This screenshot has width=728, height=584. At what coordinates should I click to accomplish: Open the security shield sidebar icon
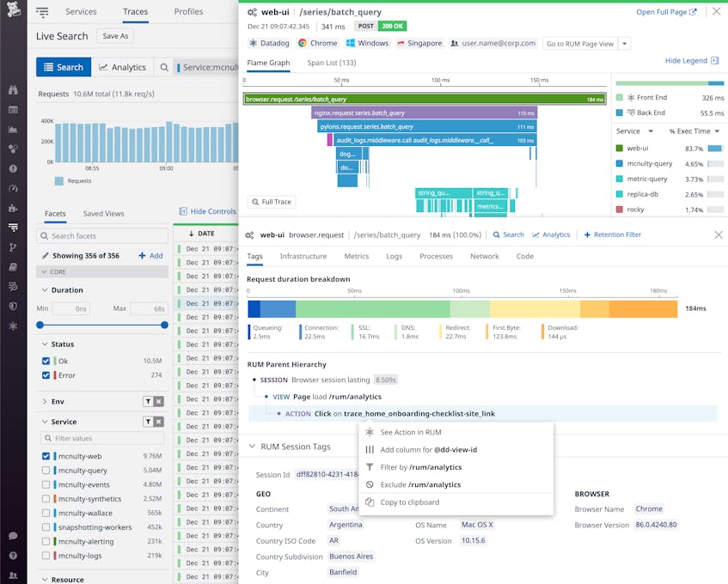13,306
